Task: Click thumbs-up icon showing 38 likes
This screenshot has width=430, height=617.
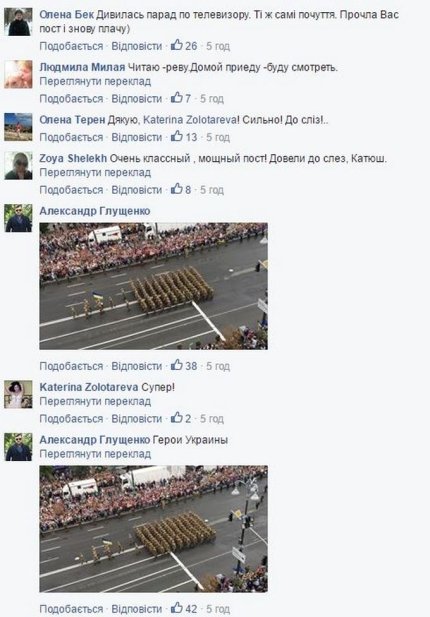Action: pyautogui.click(x=177, y=365)
